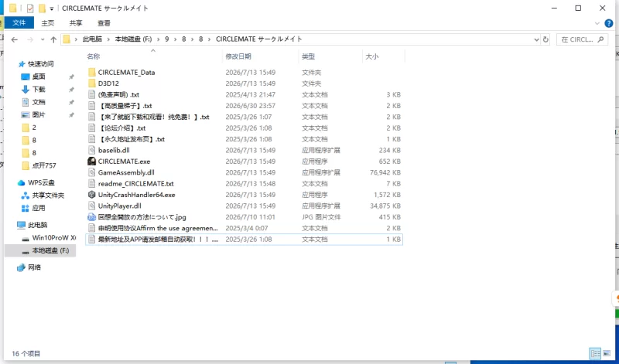Select the CIRCLEMATE_Data folder icon

coord(91,72)
